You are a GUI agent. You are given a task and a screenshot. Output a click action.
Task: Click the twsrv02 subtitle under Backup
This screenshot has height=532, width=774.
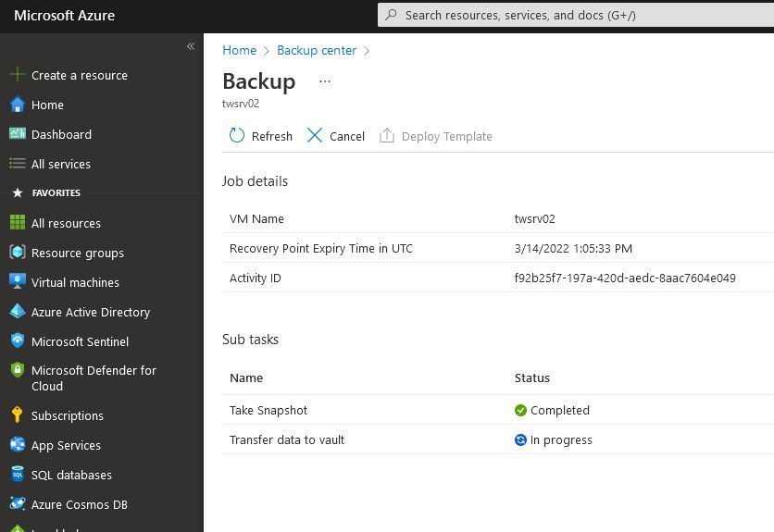[241, 104]
